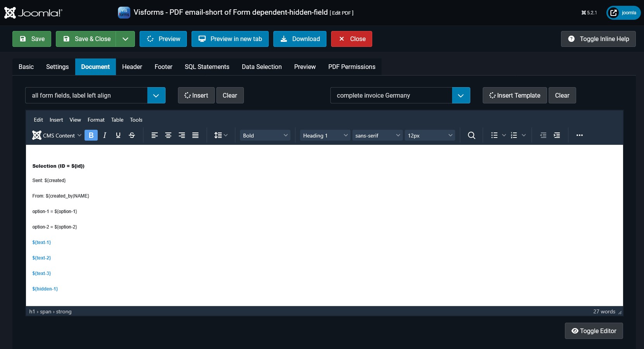Center align the text
Screen dimensions: 644x349
(x=168, y=135)
